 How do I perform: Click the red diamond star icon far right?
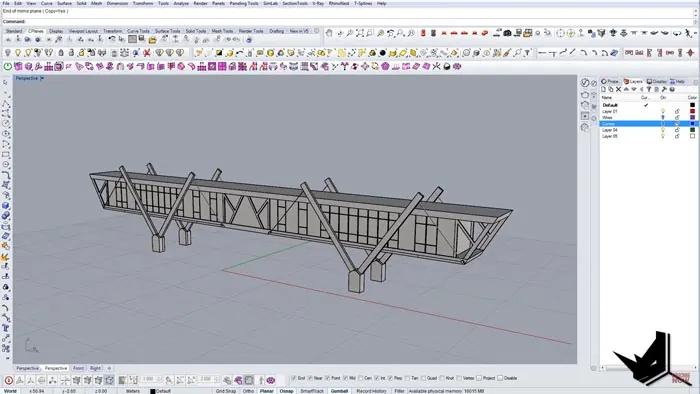tap(691, 53)
